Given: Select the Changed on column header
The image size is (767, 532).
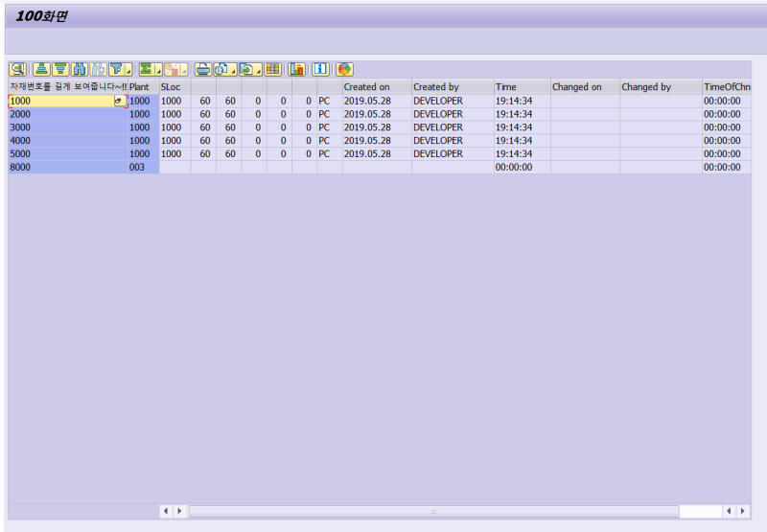Looking at the screenshot, I should (585, 86).
